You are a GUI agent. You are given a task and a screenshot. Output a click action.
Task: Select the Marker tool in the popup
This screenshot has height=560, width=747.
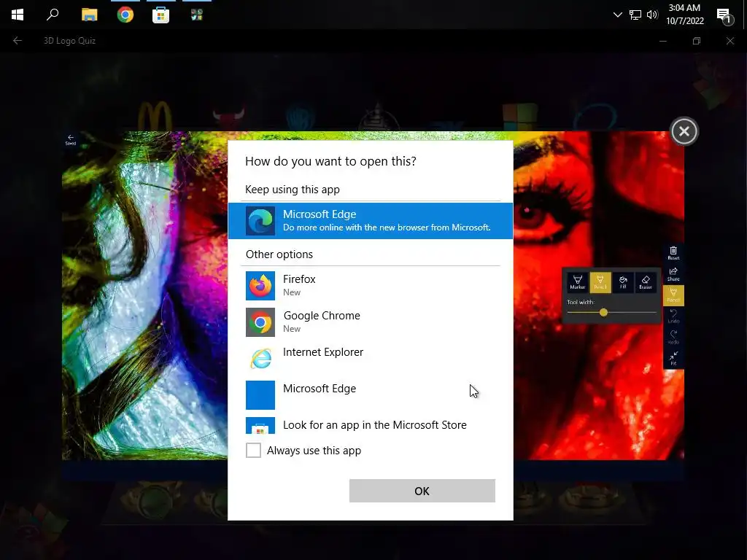pos(578,282)
